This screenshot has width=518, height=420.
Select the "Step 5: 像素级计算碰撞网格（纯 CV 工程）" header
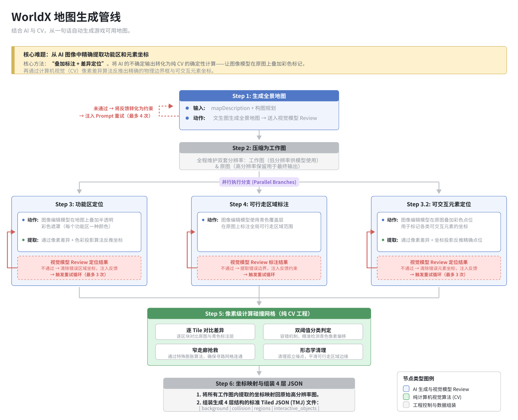(x=259, y=313)
